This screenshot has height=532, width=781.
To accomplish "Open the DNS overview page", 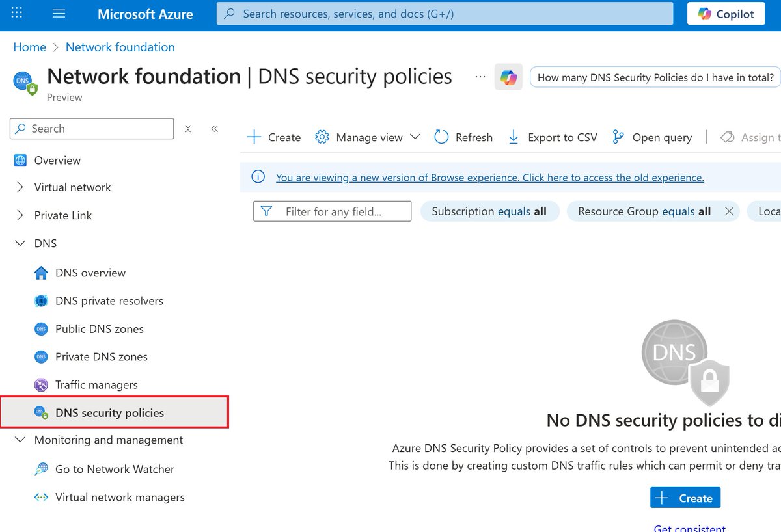I will click(90, 273).
